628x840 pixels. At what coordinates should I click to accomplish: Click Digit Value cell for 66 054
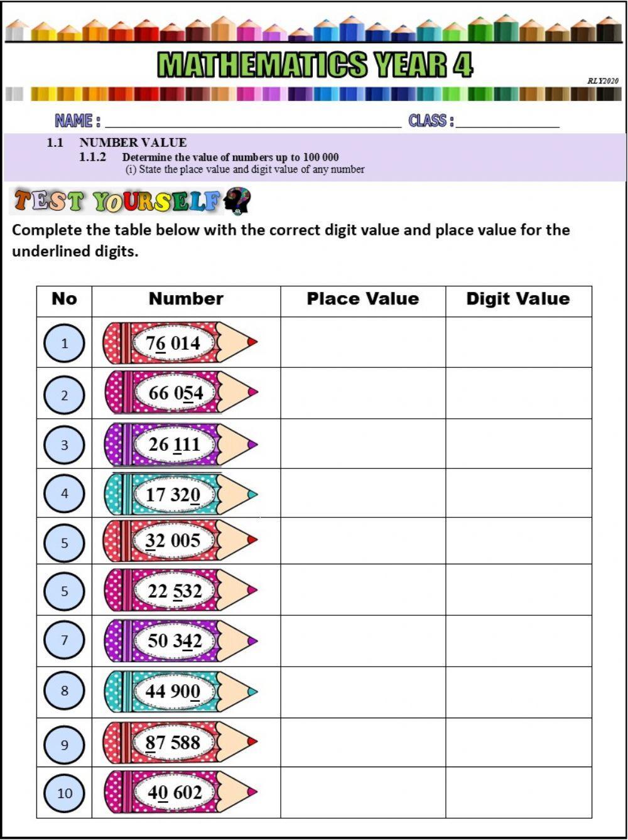pyautogui.click(x=518, y=393)
